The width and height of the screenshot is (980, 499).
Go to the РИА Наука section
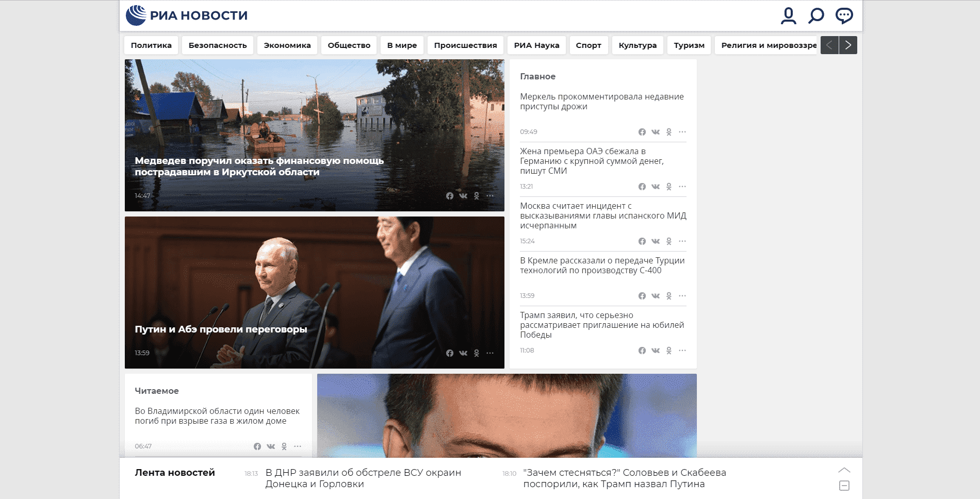536,45
